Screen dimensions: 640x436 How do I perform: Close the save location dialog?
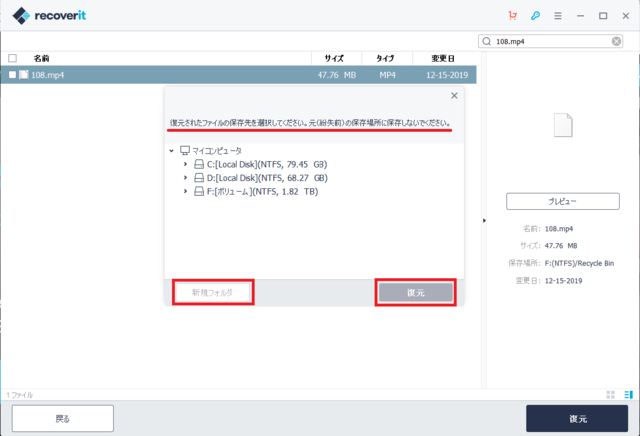point(454,96)
